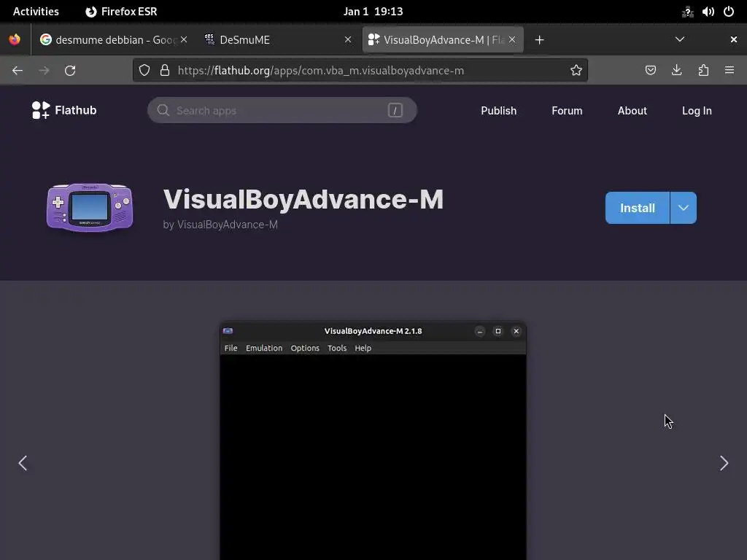
Task: Open Firefox ESR app menu in top bar
Action: pyautogui.click(x=121, y=12)
